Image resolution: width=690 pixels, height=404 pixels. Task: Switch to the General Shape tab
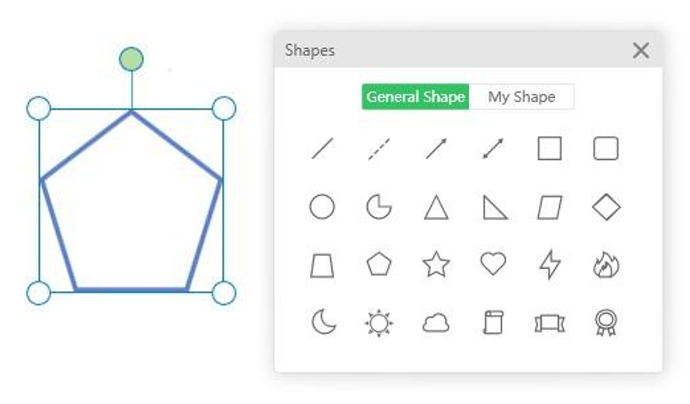[415, 97]
